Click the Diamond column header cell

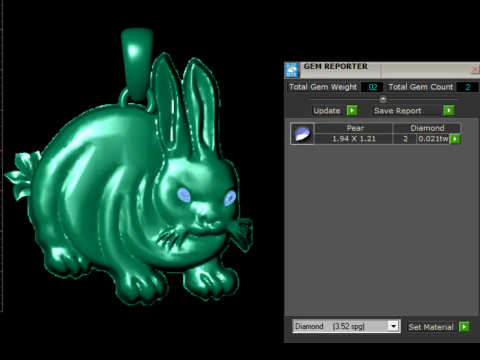(x=427, y=128)
